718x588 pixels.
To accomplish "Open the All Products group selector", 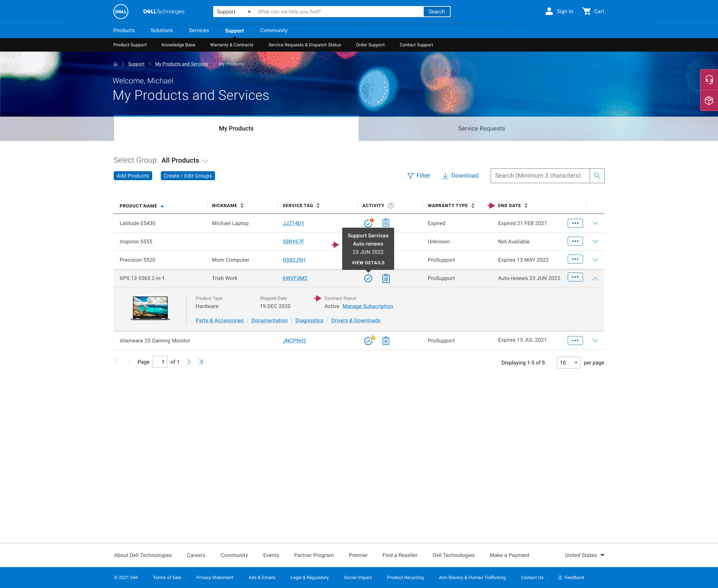I will tap(185, 160).
